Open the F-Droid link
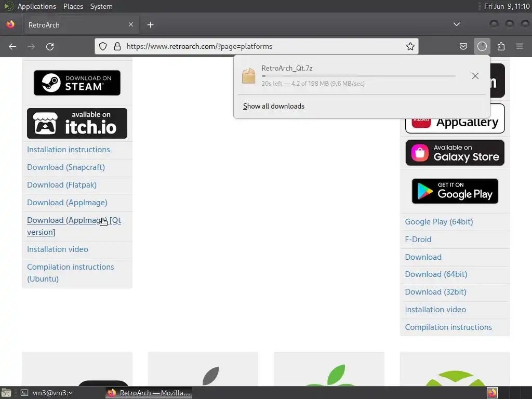Viewport: 532px width, 399px height. point(418,240)
